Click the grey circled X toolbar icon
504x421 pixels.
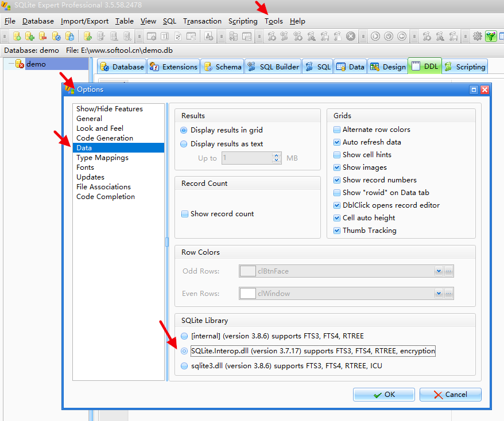click(x=351, y=36)
